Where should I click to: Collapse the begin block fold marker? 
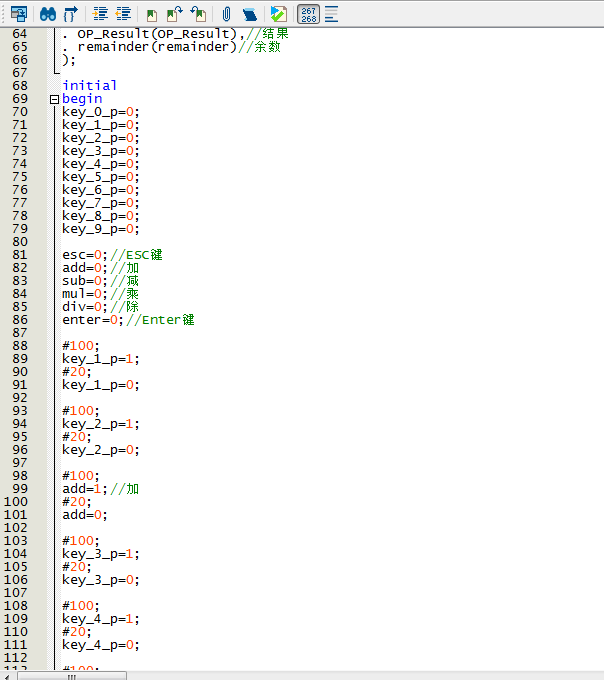point(54,100)
